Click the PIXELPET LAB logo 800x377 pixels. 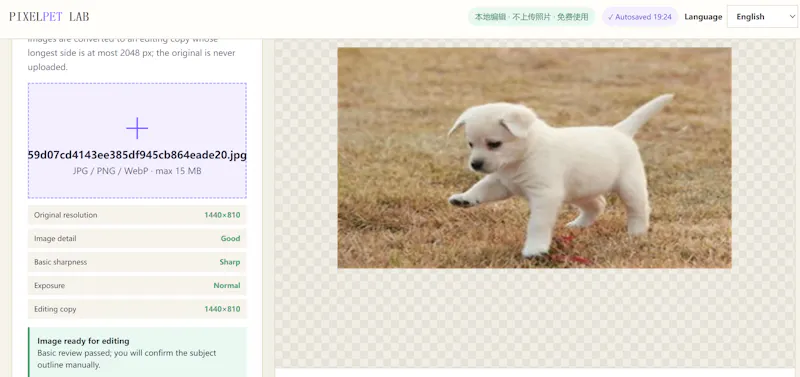pos(49,17)
